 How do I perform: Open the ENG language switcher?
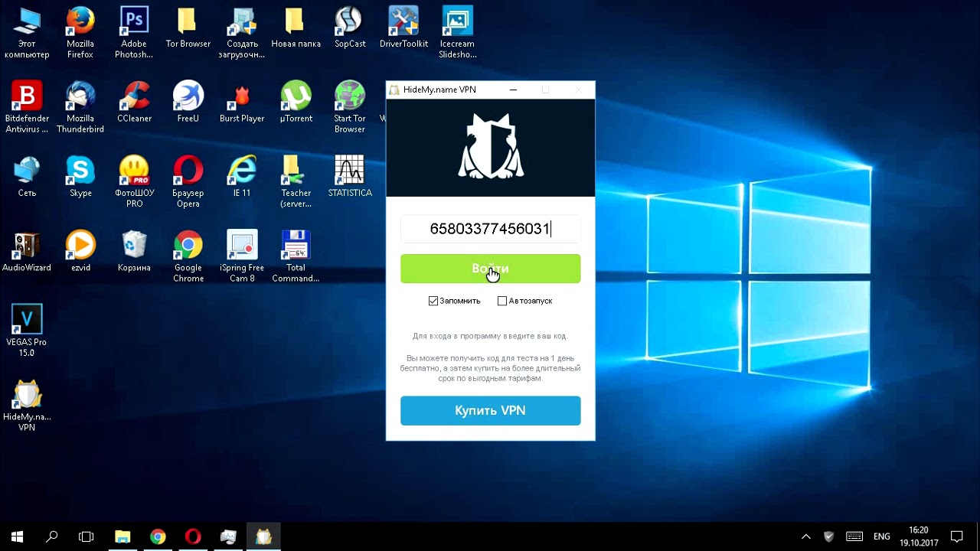[882, 536]
